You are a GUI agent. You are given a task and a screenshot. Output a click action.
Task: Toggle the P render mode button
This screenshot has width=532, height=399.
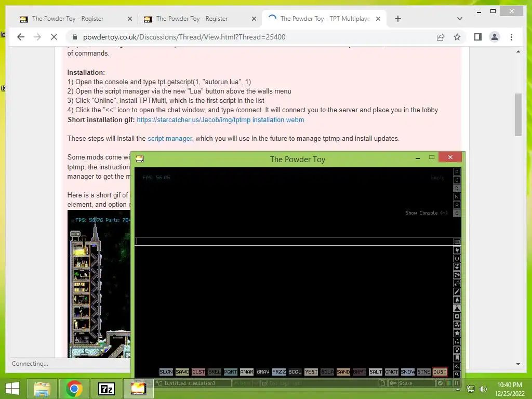tap(457, 171)
